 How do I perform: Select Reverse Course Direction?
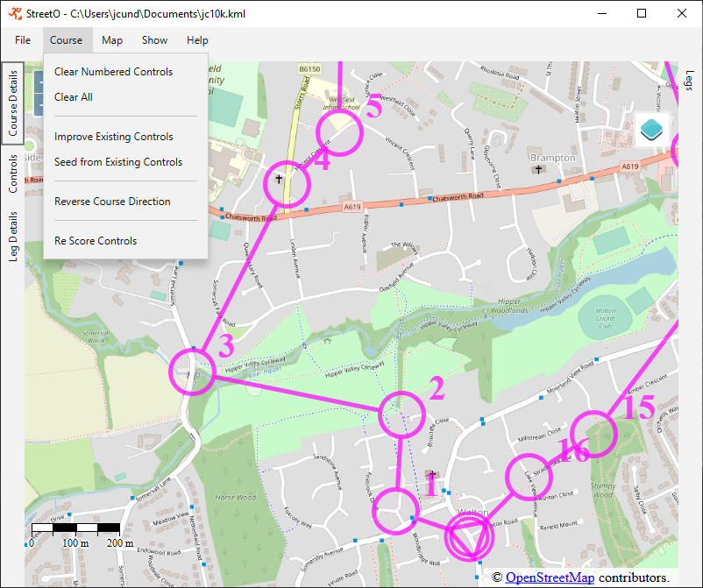pyautogui.click(x=112, y=202)
